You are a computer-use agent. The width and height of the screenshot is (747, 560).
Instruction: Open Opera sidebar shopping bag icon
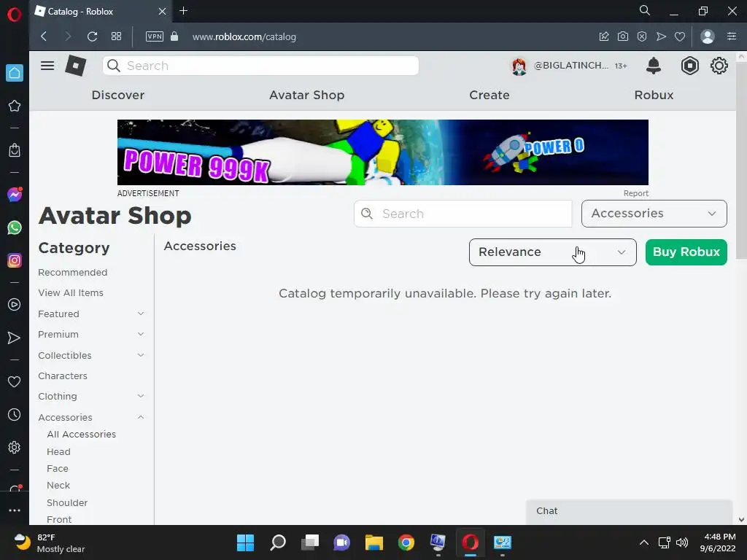(x=15, y=150)
